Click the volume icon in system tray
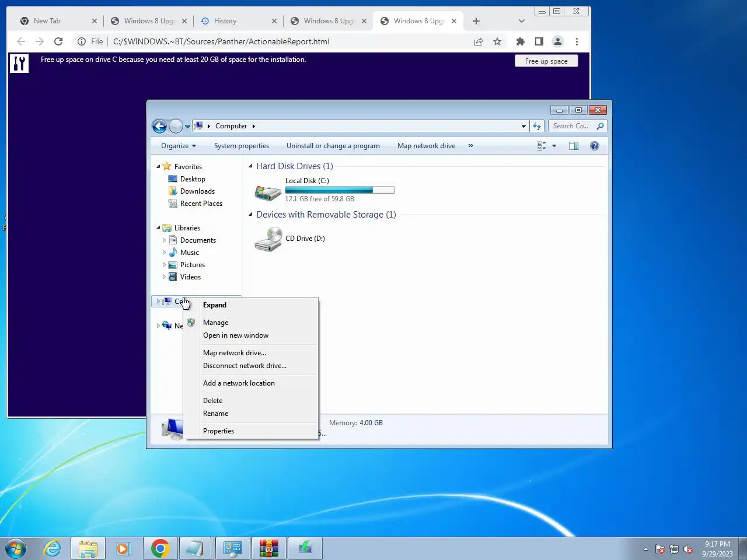 tap(689, 549)
